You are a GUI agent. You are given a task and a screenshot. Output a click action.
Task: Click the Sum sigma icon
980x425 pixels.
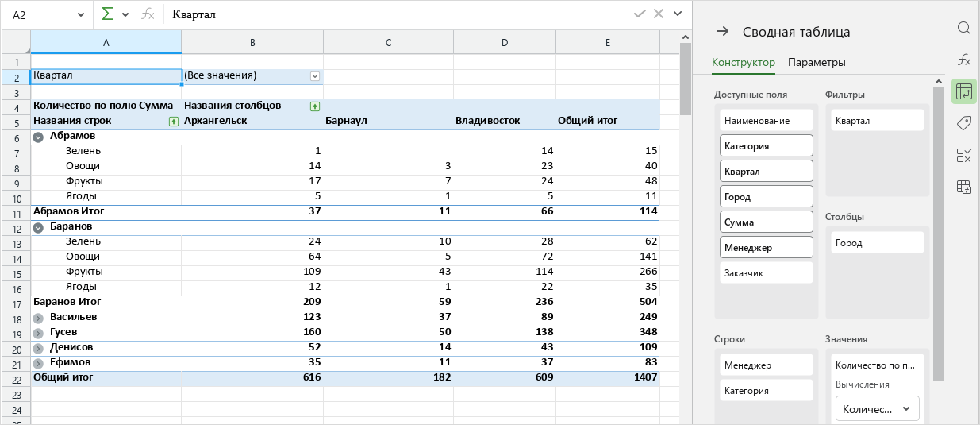(x=108, y=14)
